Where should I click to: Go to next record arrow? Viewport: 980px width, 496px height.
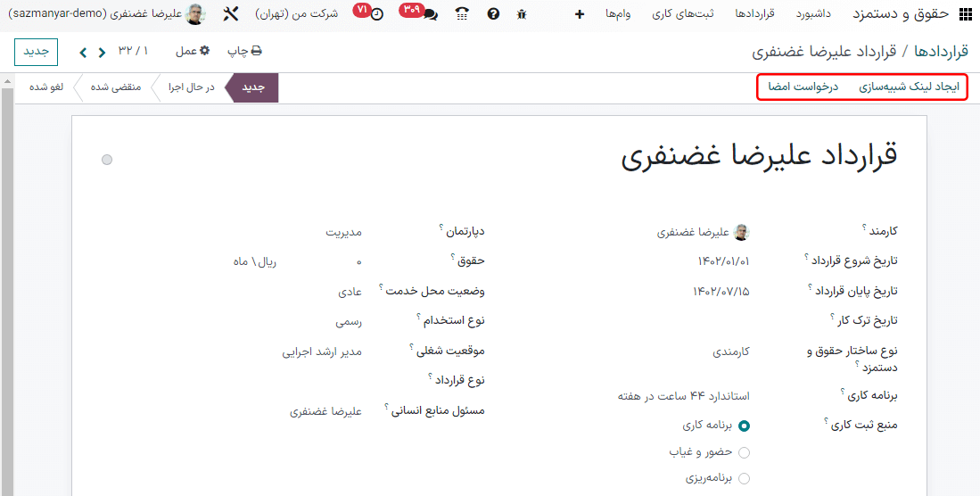pos(83,52)
